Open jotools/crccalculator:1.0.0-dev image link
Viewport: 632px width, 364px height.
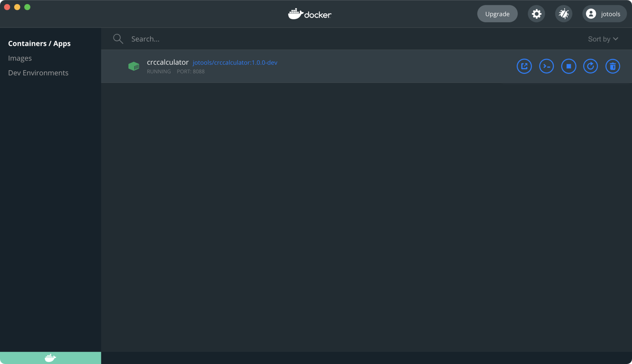click(235, 63)
